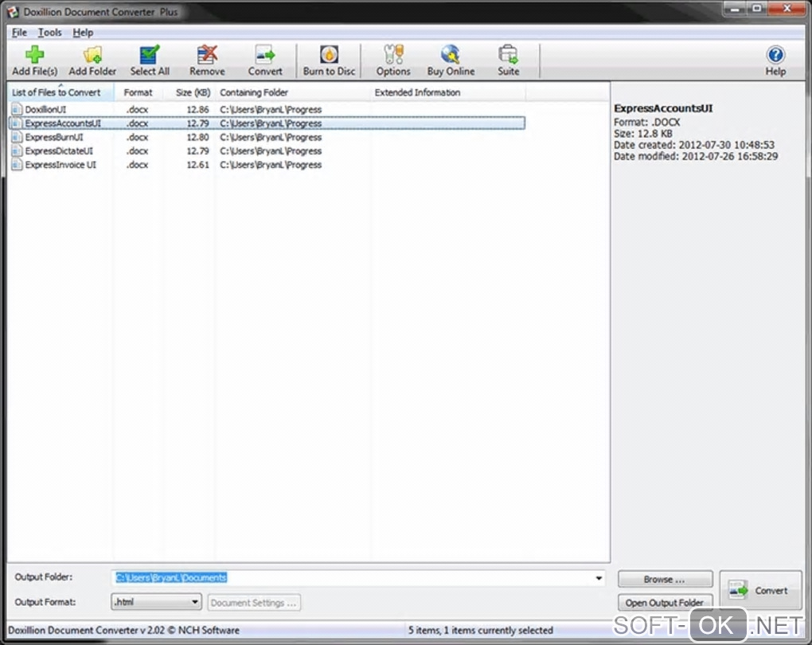Click the 12.80 size value
The width and height of the screenshot is (812, 645).
197,137
